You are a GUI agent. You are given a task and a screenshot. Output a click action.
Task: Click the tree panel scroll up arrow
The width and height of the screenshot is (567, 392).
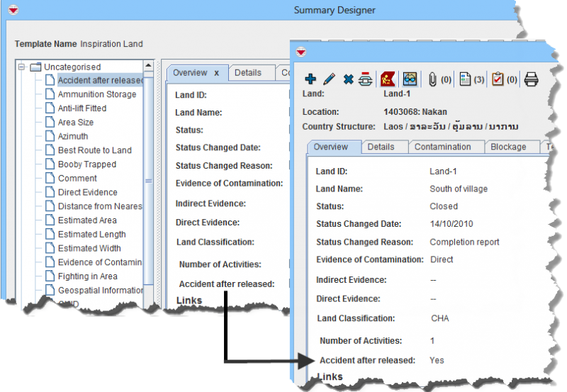[x=149, y=67]
